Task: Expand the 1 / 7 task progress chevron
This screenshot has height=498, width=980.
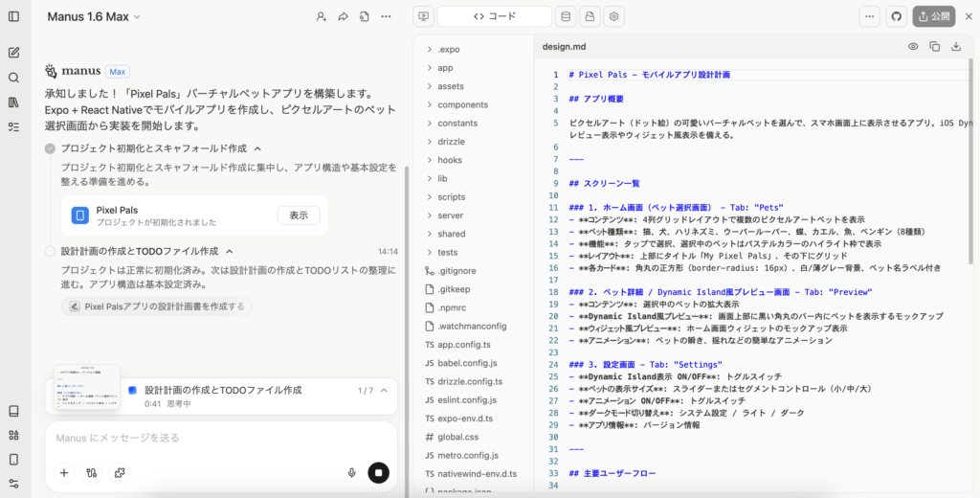Action: click(385, 391)
